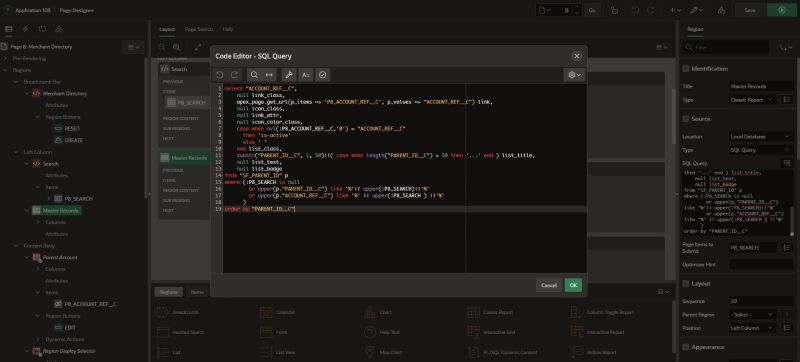
Task: Go to the entered page number
Action: coord(592,10)
